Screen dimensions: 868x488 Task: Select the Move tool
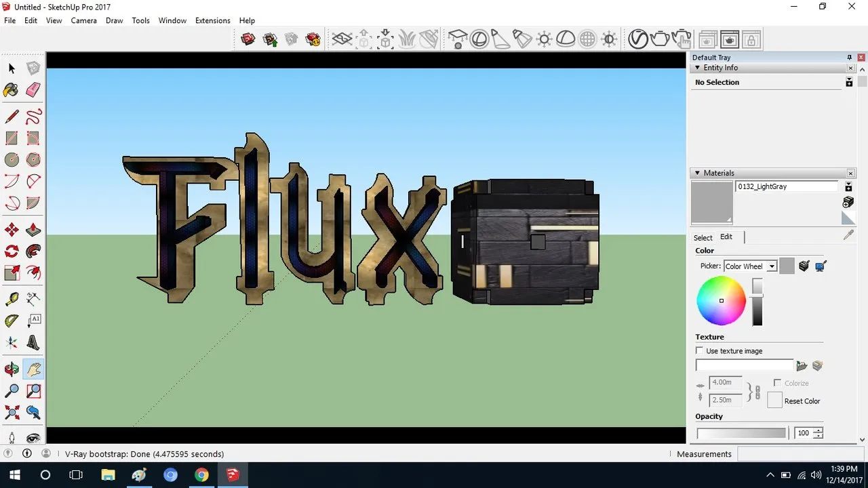tap(12, 229)
